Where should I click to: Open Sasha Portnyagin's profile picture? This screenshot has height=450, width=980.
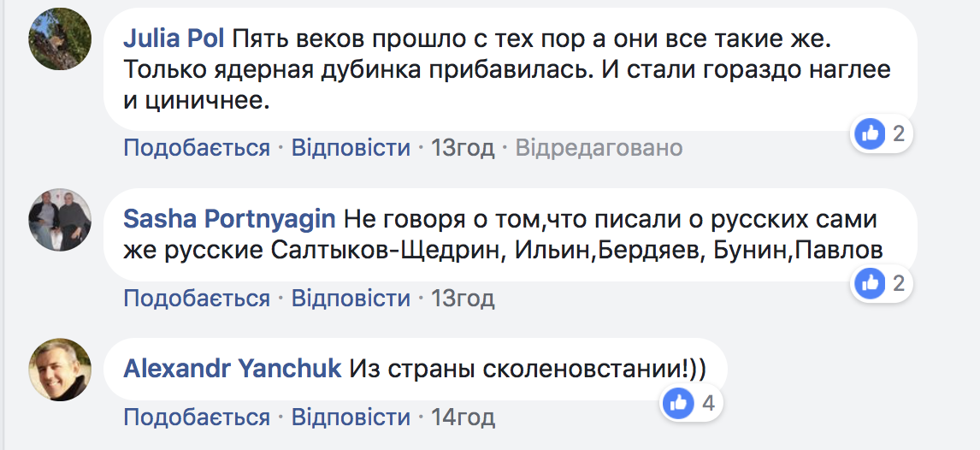click(60, 220)
